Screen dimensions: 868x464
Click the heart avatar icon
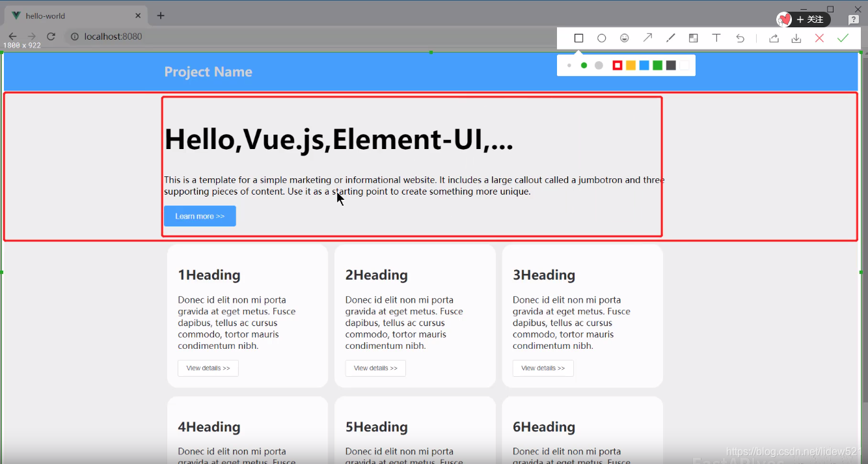tap(785, 20)
